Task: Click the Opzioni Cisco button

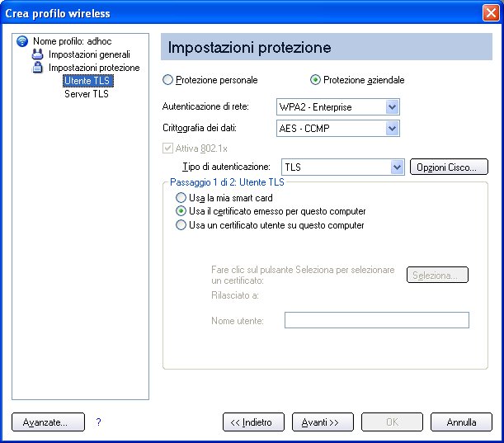Action: point(449,167)
